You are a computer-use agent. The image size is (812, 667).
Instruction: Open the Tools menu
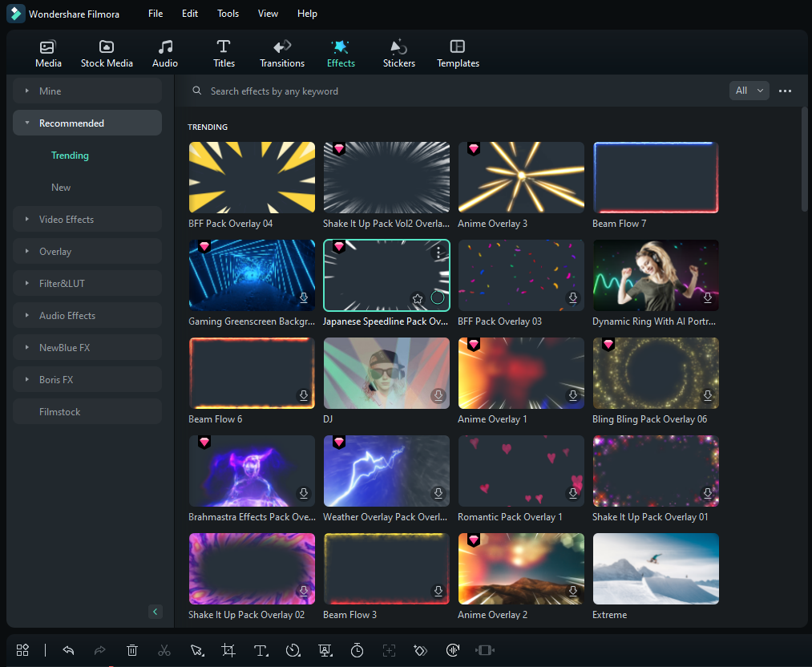tap(228, 14)
